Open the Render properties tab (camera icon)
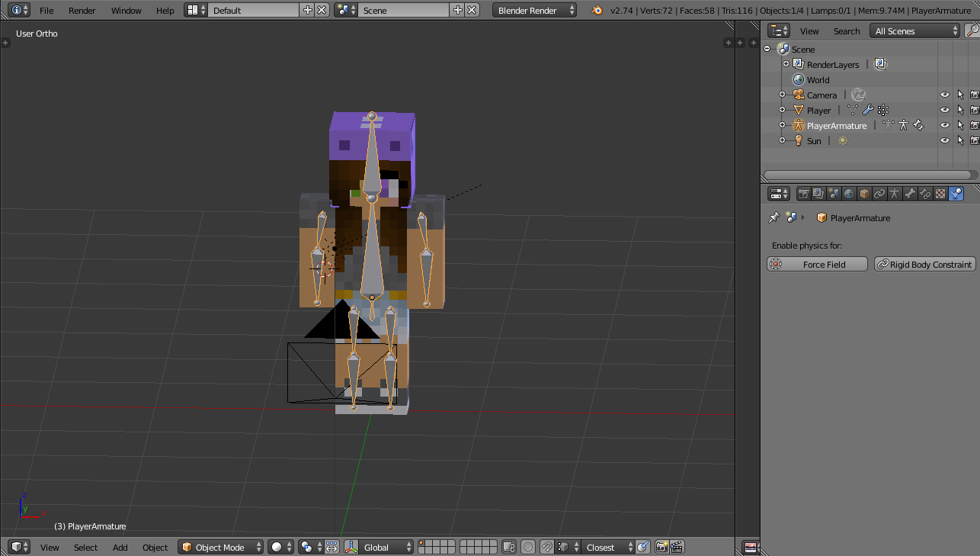The width and height of the screenshot is (980, 556). pos(803,194)
